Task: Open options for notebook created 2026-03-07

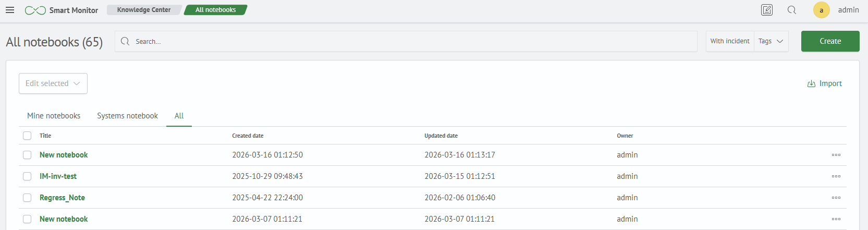Action: (836, 219)
